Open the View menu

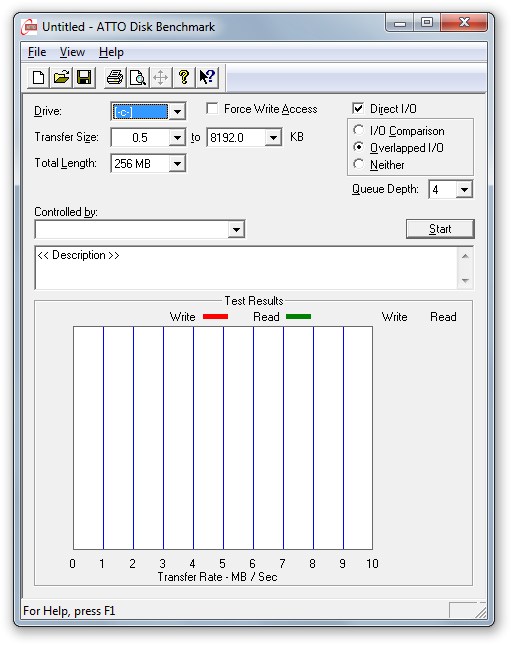pyautogui.click(x=72, y=52)
